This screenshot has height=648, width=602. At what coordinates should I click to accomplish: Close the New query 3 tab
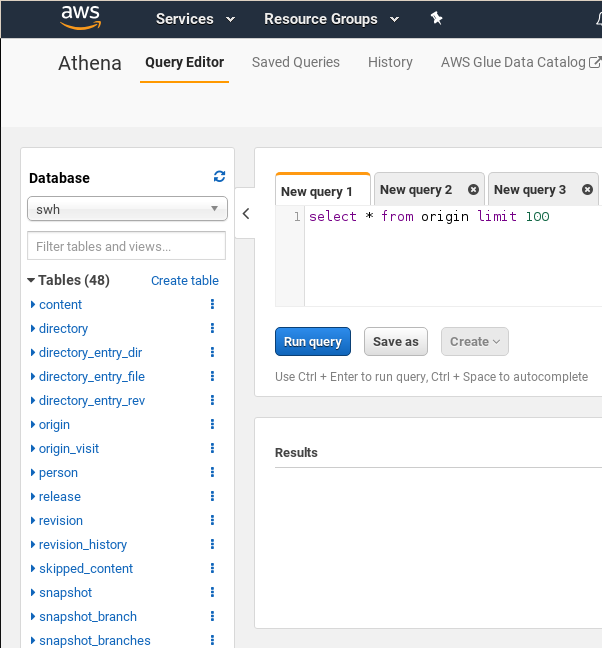pos(587,190)
